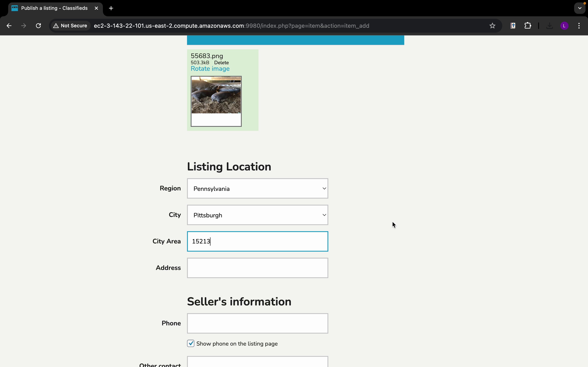Viewport: 588px width, 367px height.
Task: Expand the City dropdown showing Pittsburgh
Action: tap(257, 215)
